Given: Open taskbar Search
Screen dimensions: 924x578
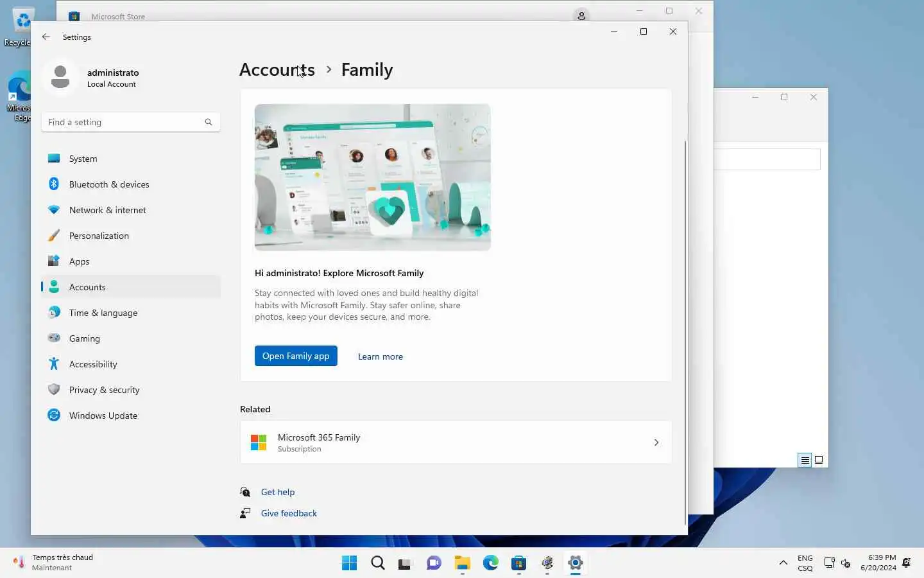Looking at the screenshot, I should (378, 563).
